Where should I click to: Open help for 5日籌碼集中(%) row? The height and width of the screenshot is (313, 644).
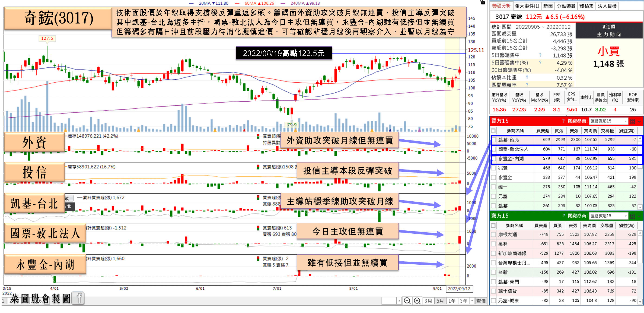click(x=540, y=62)
